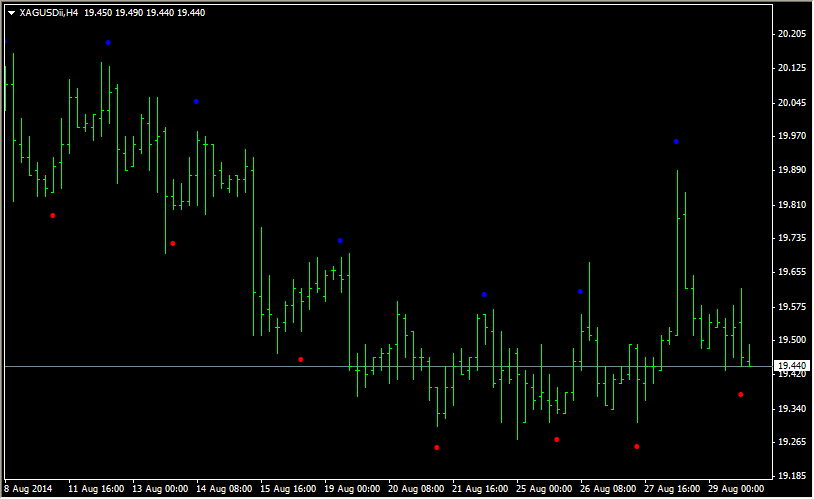This screenshot has height=499, width=814.
Task: Click the horizontal bid price line at 19.440
Action: pos(388,367)
